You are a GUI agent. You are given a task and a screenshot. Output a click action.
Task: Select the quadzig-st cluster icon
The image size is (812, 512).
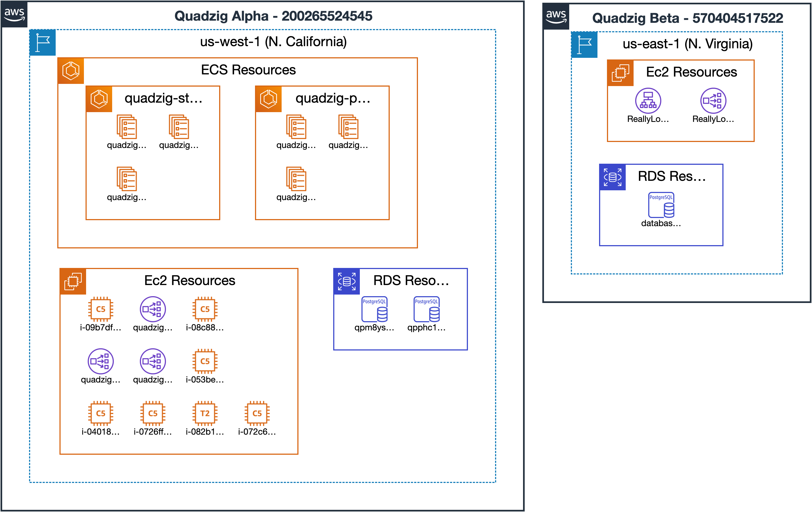point(99,99)
